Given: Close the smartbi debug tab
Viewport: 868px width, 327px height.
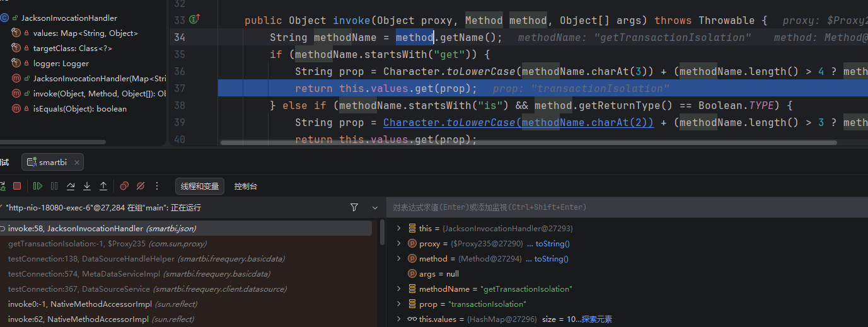Looking at the screenshot, I should [76, 163].
